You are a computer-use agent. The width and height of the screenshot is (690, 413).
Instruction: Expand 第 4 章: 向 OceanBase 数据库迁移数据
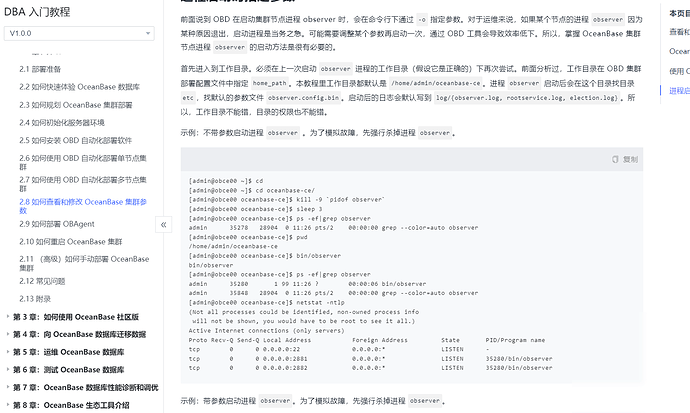pyautogui.click(x=79, y=334)
